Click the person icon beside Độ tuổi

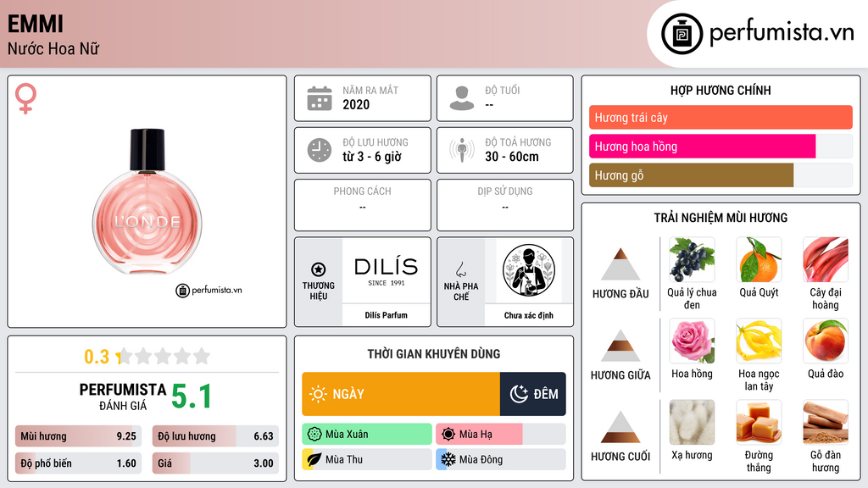(462, 98)
